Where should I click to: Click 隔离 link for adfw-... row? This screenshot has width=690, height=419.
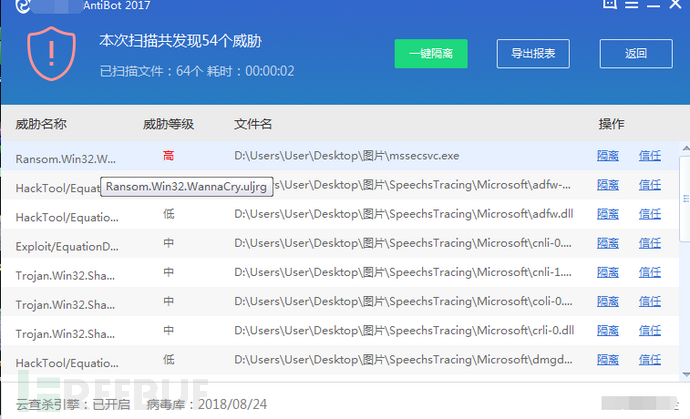click(608, 185)
